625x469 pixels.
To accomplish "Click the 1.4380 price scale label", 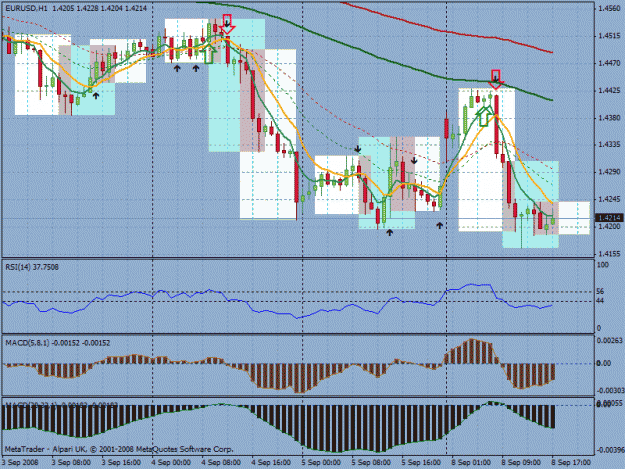I will [609, 118].
